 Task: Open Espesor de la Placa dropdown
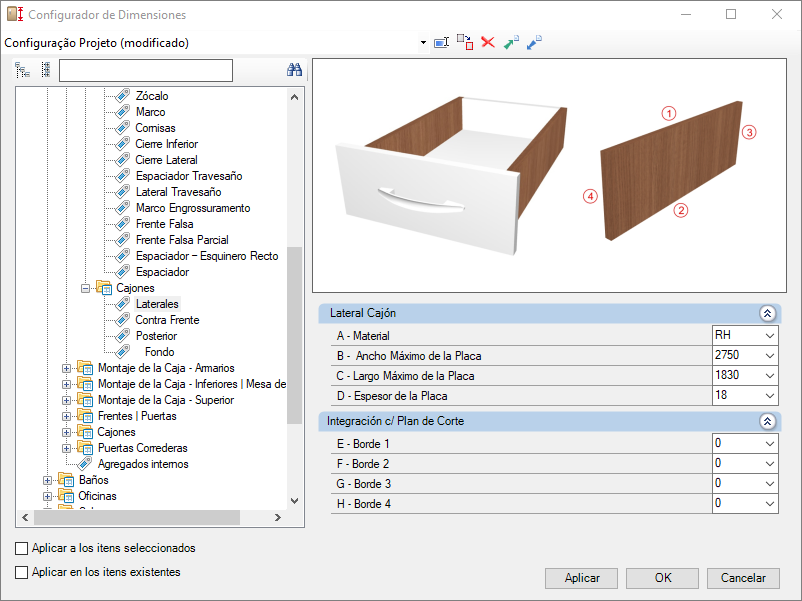769,396
